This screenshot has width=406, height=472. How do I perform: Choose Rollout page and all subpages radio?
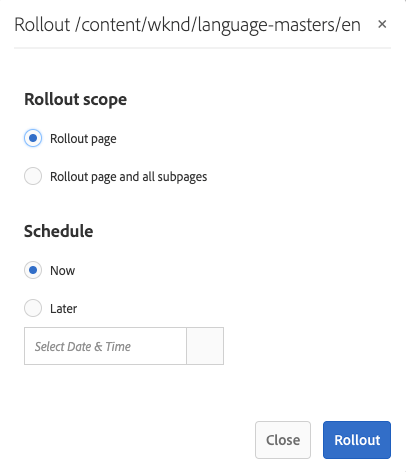pos(33,176)
